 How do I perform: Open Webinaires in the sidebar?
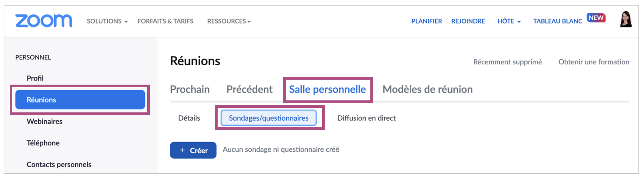44,121
